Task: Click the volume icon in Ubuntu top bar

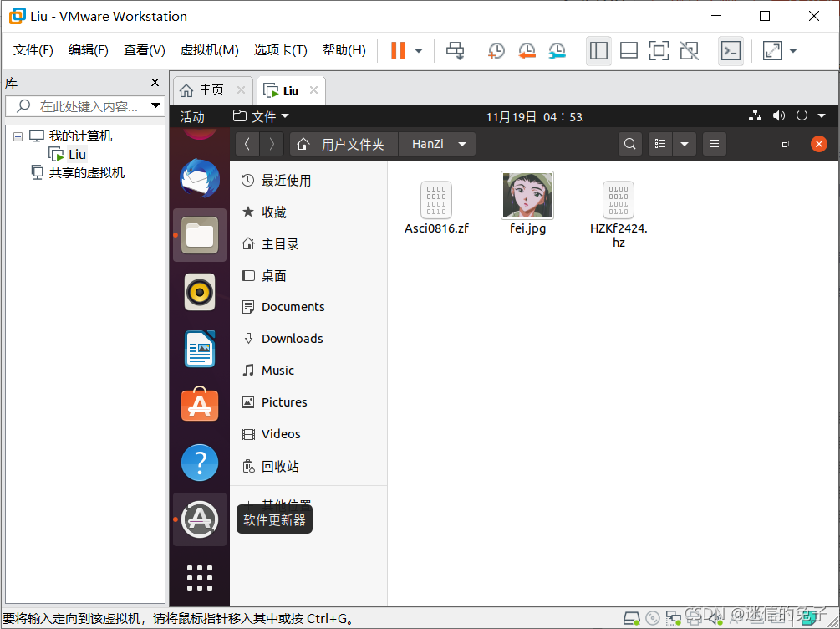Action: pyautogui.click(x=779, y=115)
